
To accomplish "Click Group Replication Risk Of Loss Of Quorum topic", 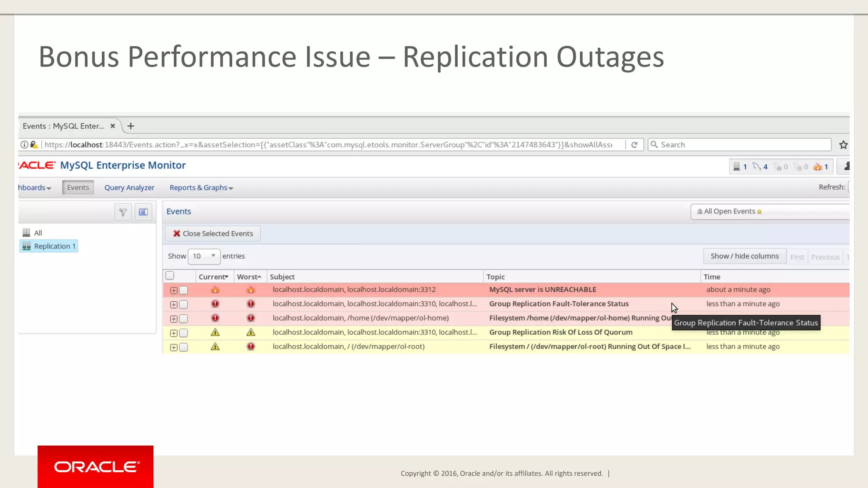I will [x=561, y=332].
